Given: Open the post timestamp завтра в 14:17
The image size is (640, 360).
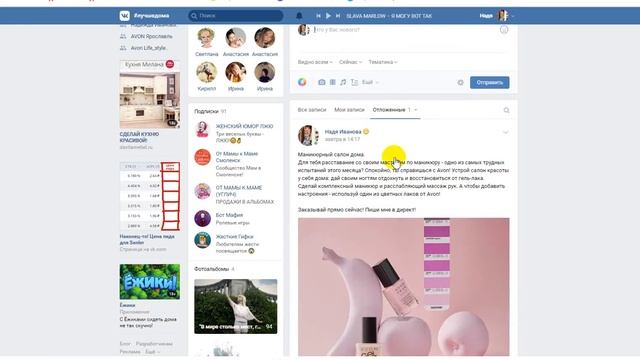Looking at the screenshot, I should [x=342, y=139].
